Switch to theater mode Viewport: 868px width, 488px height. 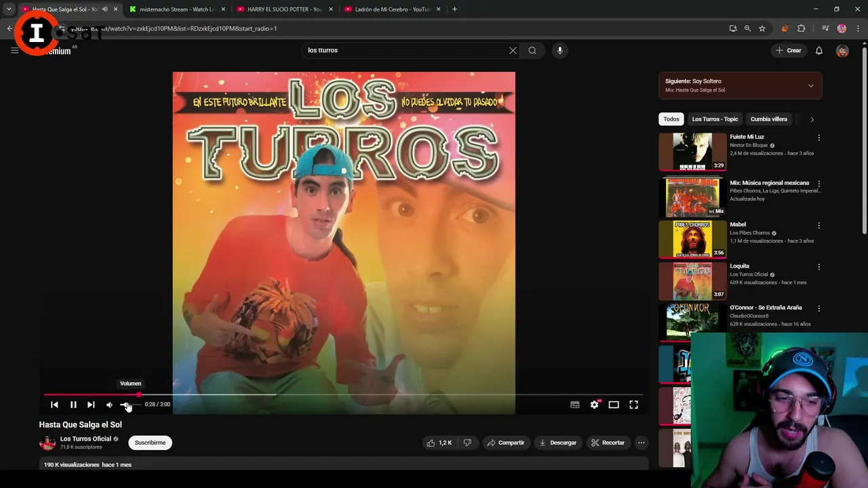[x=614, y=405]
